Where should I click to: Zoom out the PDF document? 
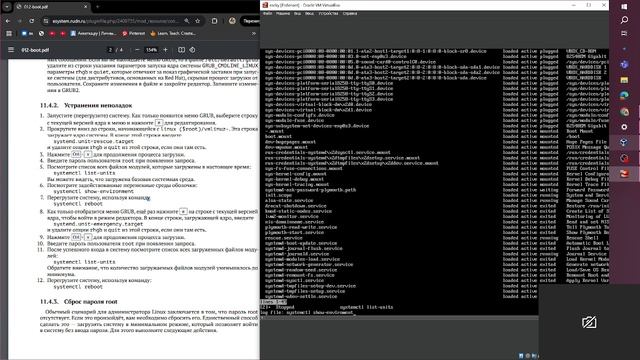tap(137, 50)
